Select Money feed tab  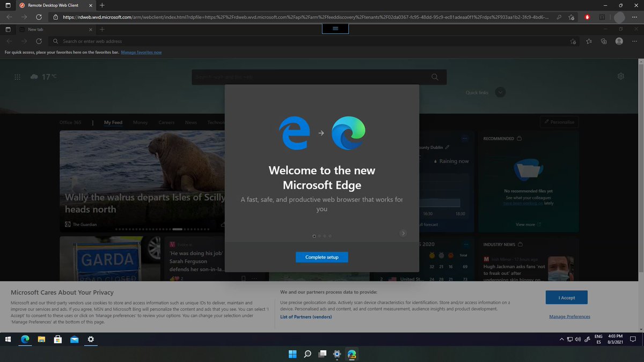tap(140, 122)
